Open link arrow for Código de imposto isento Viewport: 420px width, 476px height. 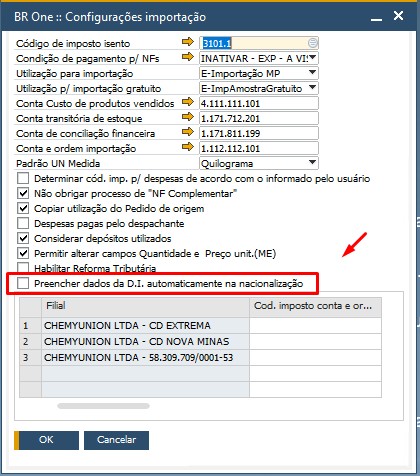pos(188,42)
